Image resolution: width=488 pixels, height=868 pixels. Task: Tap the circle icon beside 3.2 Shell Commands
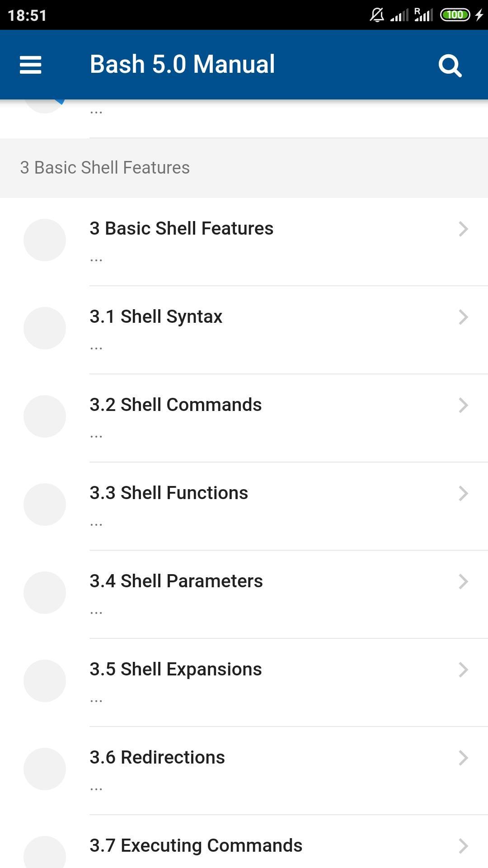point(45,416)
